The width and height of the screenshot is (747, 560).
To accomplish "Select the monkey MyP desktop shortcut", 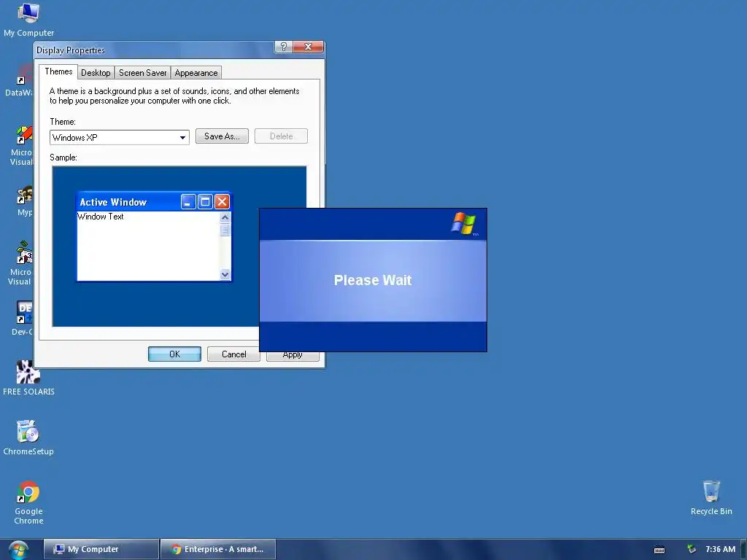I will 24,201.
